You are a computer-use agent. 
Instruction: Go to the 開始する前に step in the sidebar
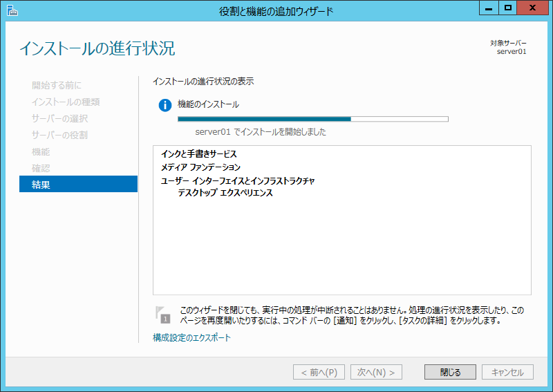coord(57,85)
